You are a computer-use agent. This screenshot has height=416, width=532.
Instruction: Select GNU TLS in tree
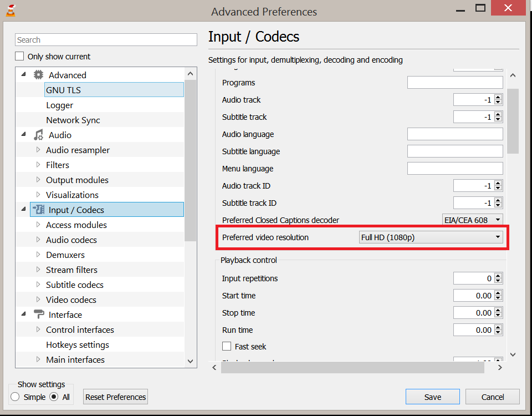coord(114,90)
